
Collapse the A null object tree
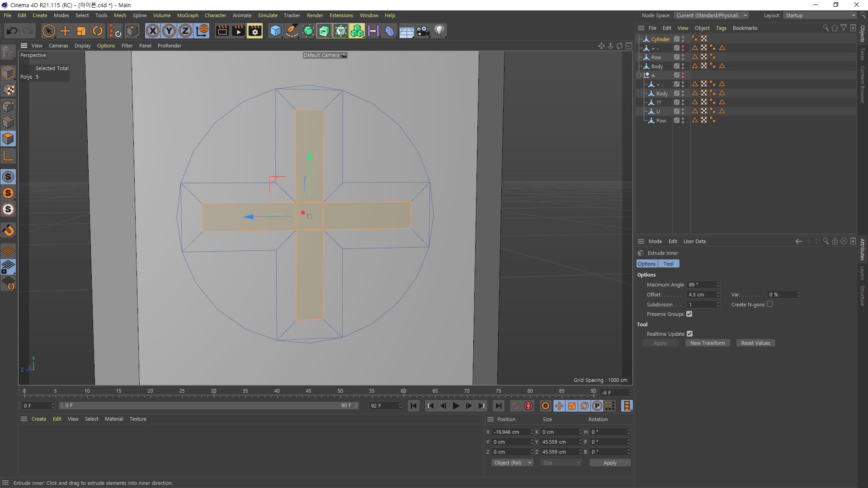tap(639, 75)
